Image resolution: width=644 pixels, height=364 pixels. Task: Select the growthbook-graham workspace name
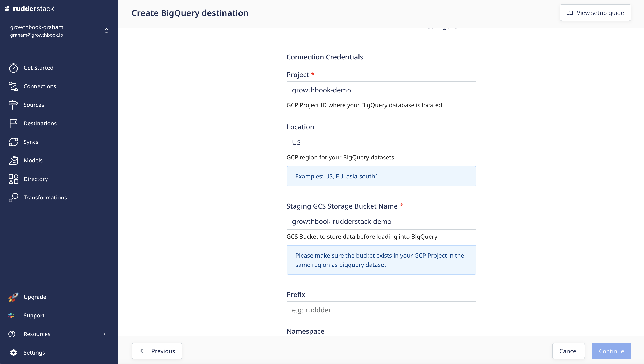(x=36, y=27)
